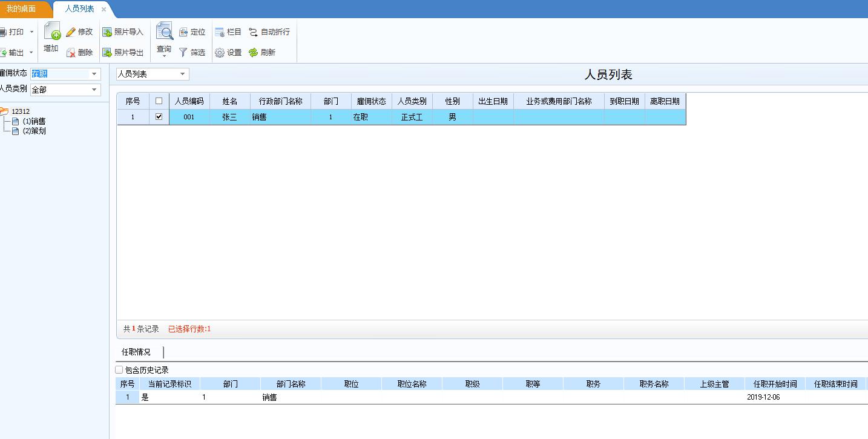Click the (1)销售 tree node
Screen dimensions: 868x439
(34, 121)
